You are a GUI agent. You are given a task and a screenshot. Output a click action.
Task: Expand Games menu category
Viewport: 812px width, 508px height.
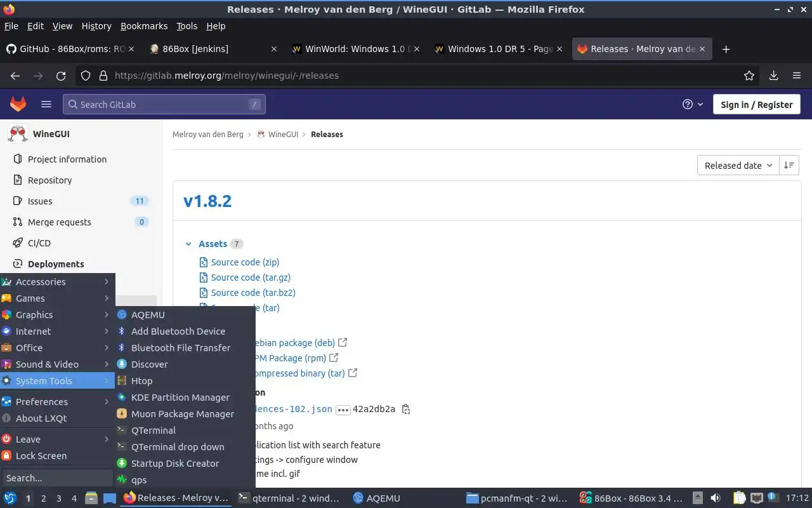[x=57, y=298]
